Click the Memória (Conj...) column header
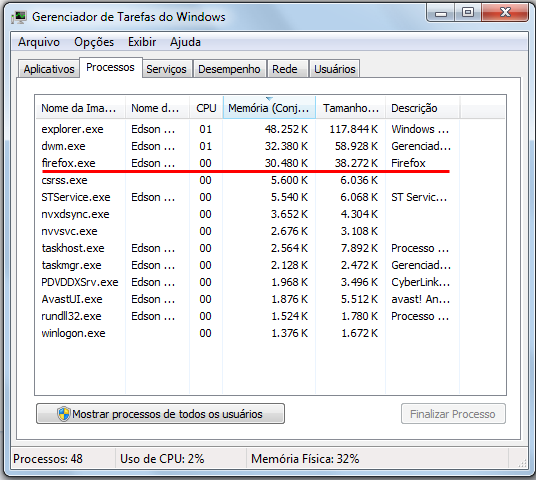 [269, 108]
